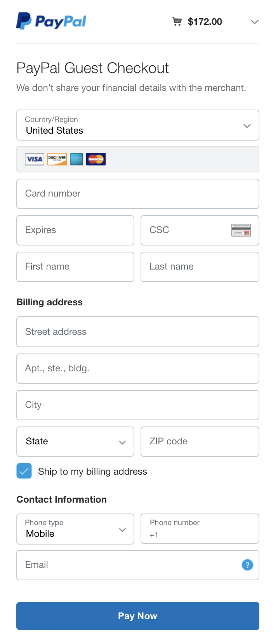This screenshot has width=278, height=644.
Task: Click the Phone number field
Action: tap(200, 529)
